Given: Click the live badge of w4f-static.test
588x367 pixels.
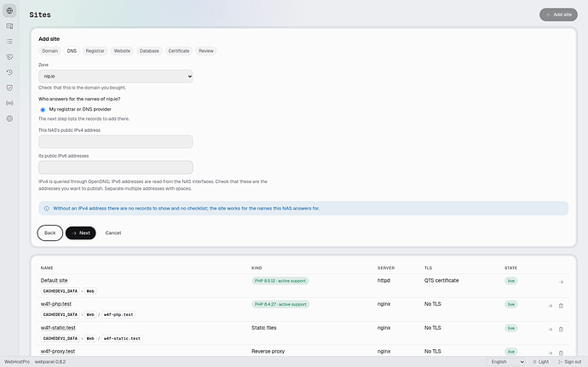Looking at the screenshot, I should pyautogui.click(x=511, y=328).
